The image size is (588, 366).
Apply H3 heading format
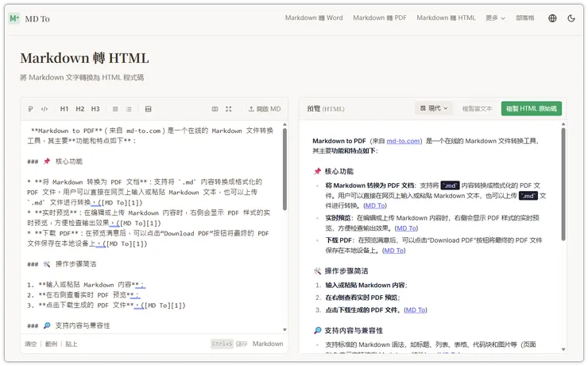click(95, 109)
